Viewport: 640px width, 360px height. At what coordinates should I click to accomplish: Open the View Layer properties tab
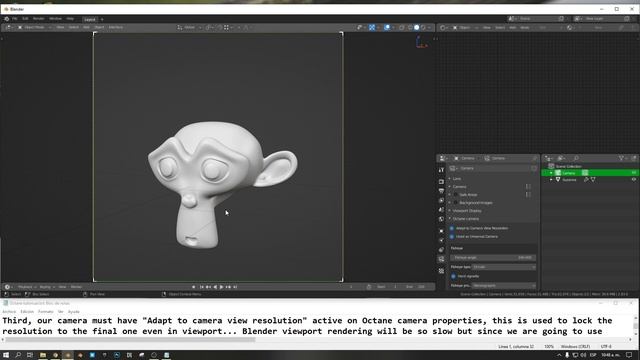(x=441, y=200)
